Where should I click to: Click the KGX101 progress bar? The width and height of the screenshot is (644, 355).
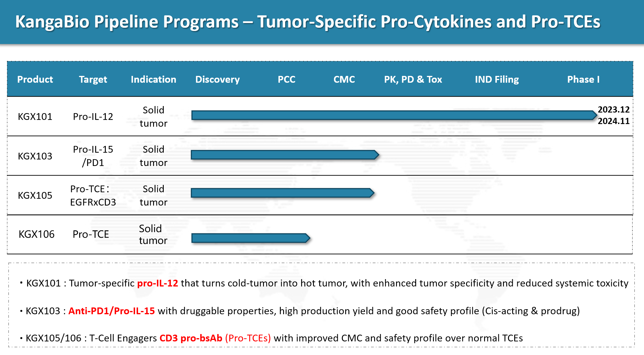393,115
